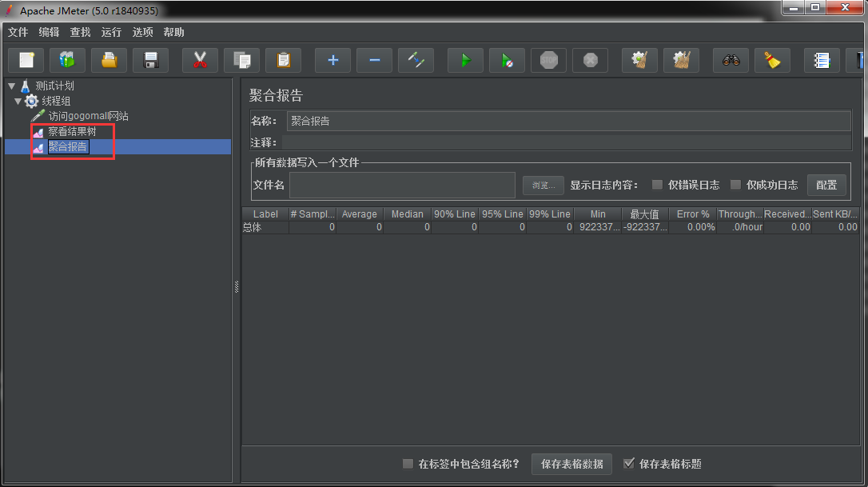Select the 测试计划 root node
The image size is (868, 487).
click(x=55, y=86)
